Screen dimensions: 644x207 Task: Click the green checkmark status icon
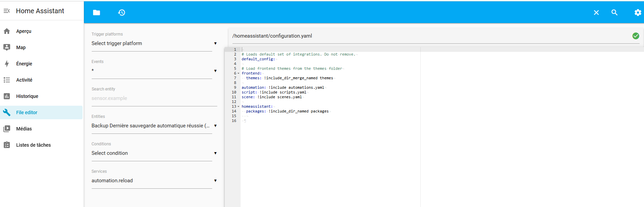(636, 36)
